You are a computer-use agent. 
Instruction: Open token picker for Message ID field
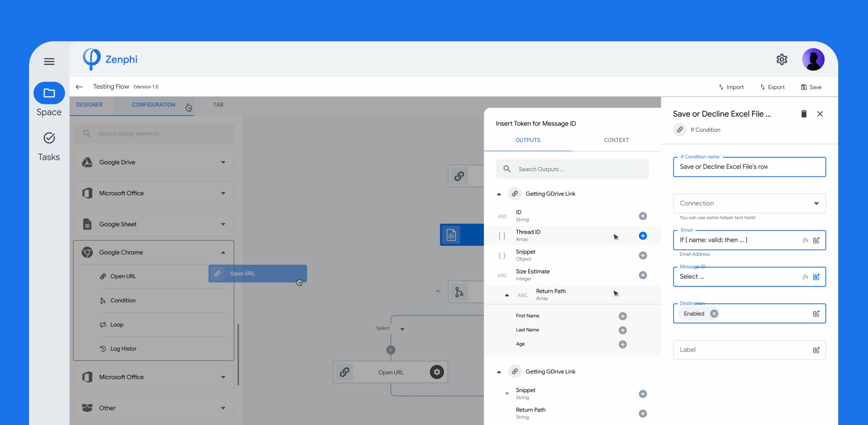(x=816, y=277)
